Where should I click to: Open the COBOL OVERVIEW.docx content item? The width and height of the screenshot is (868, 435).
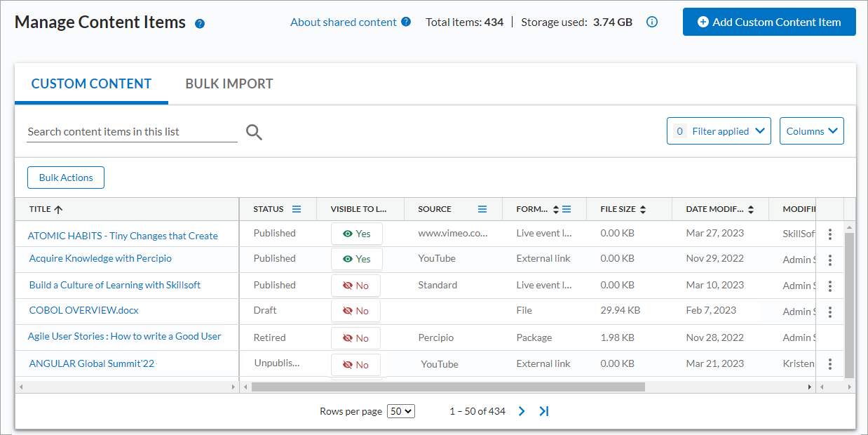[83, 310]
